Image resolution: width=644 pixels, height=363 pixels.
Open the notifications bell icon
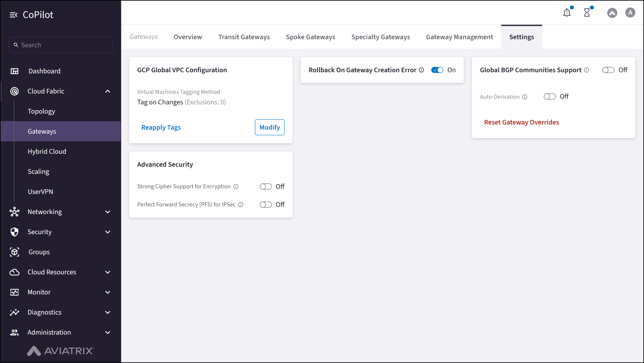(x=567, y=13)
